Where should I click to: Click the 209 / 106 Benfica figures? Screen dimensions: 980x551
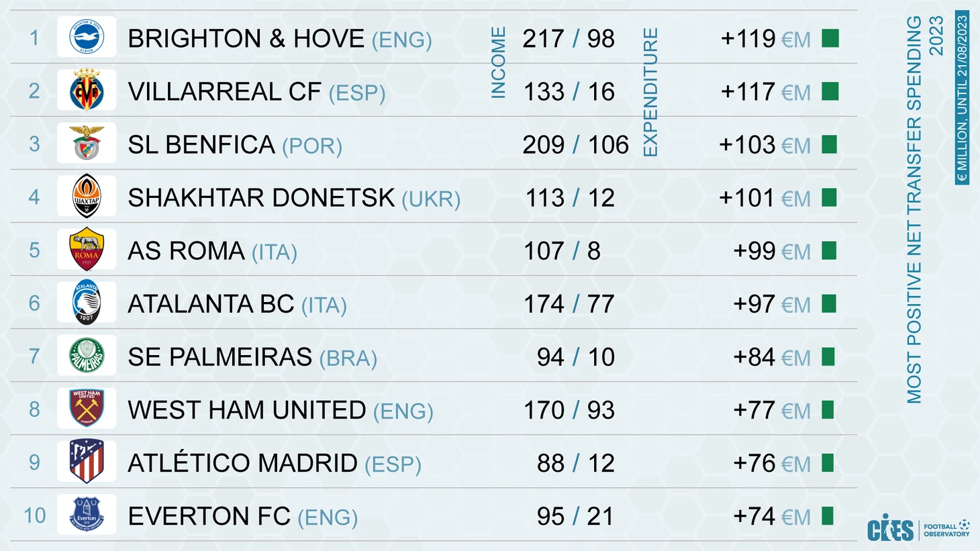(x=576, y=145)
